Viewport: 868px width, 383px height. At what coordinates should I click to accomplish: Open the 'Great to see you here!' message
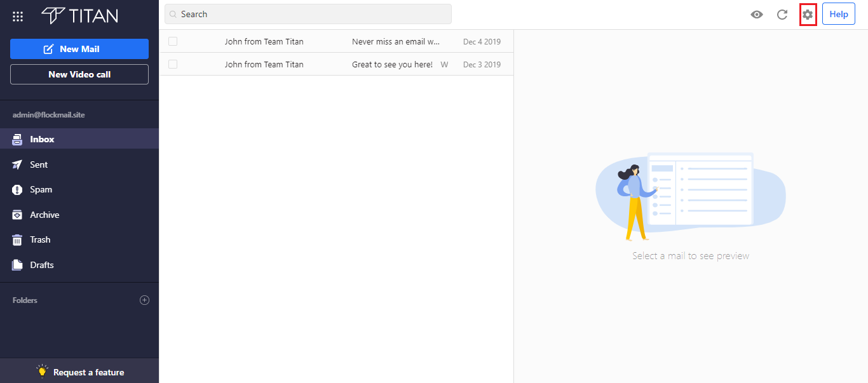392,65
